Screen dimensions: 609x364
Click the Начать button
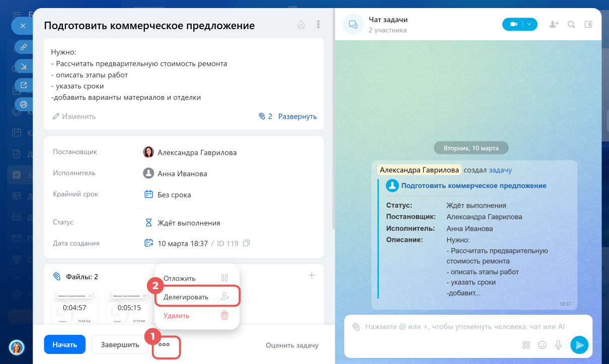click(x=65, y=345)
